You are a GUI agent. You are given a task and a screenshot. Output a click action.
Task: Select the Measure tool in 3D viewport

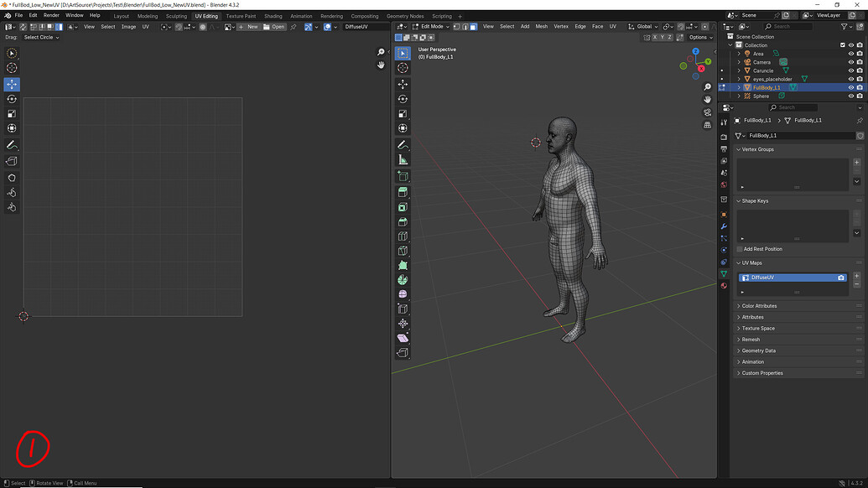(403, 160)
